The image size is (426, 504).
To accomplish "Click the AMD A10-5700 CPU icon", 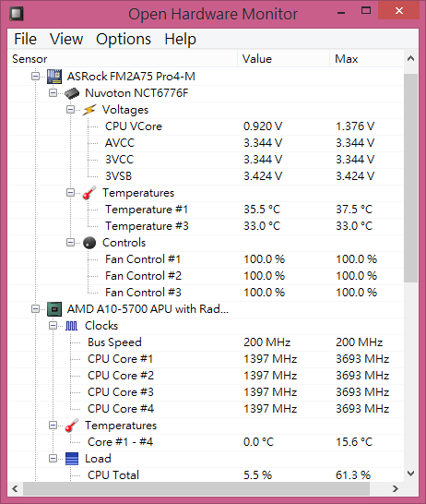I will (54, 309).
